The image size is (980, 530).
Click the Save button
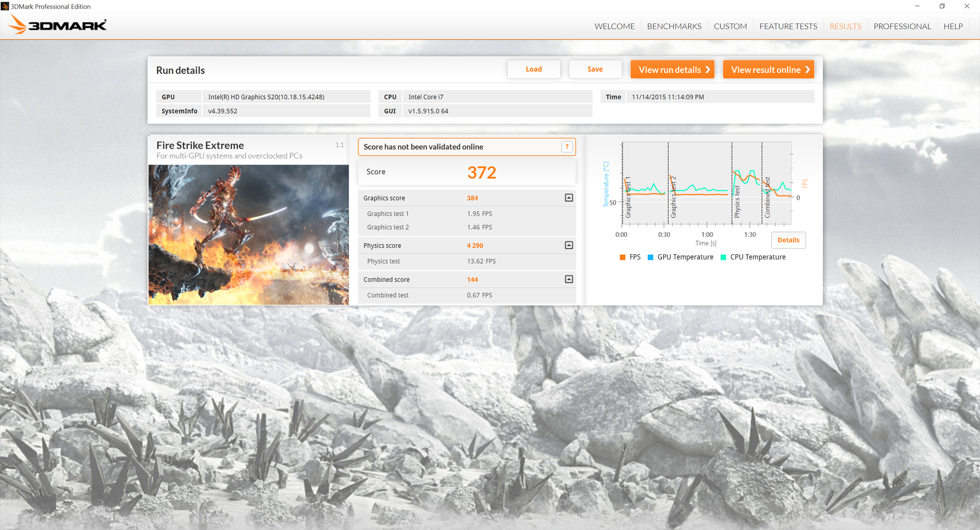(595, 69)
